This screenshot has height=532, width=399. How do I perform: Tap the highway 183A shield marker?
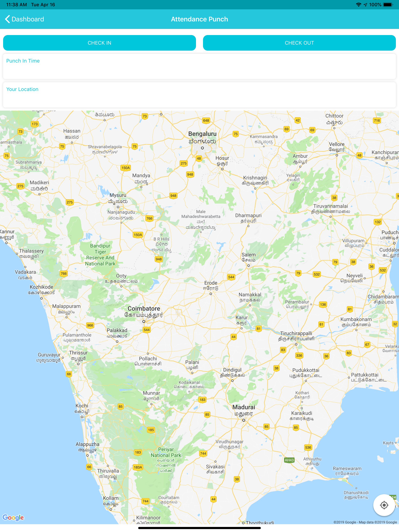138,467
